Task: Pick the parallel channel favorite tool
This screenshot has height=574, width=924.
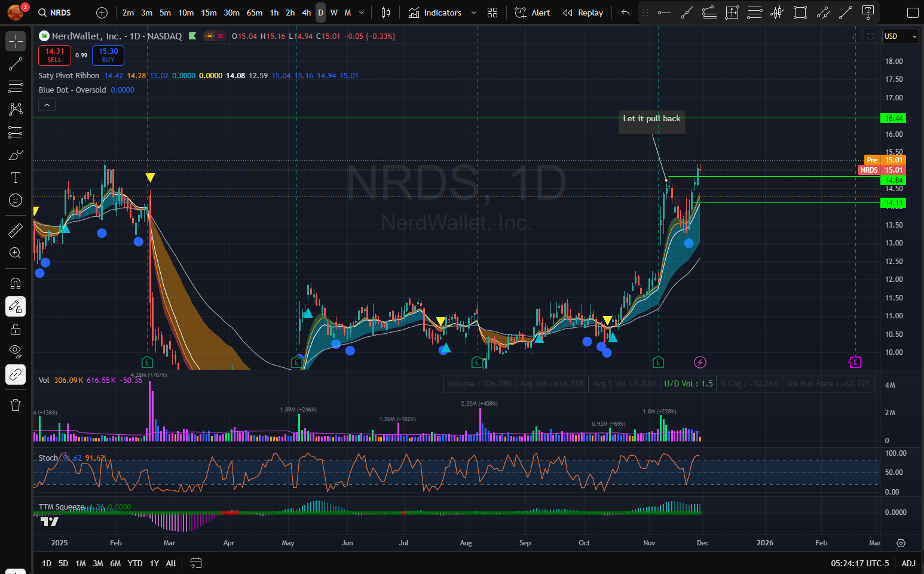Action: click(823, 13)
